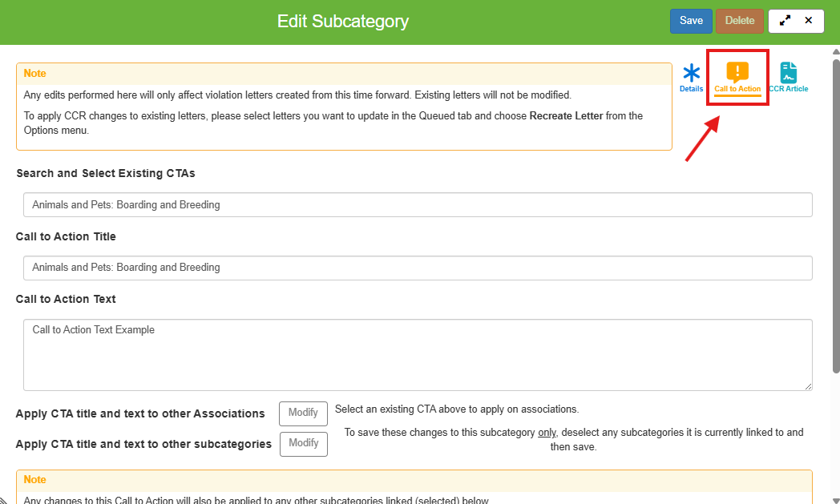840x504 pixels.
Task: Close the Edit Subcategory dialog with X
Action: 809,21
